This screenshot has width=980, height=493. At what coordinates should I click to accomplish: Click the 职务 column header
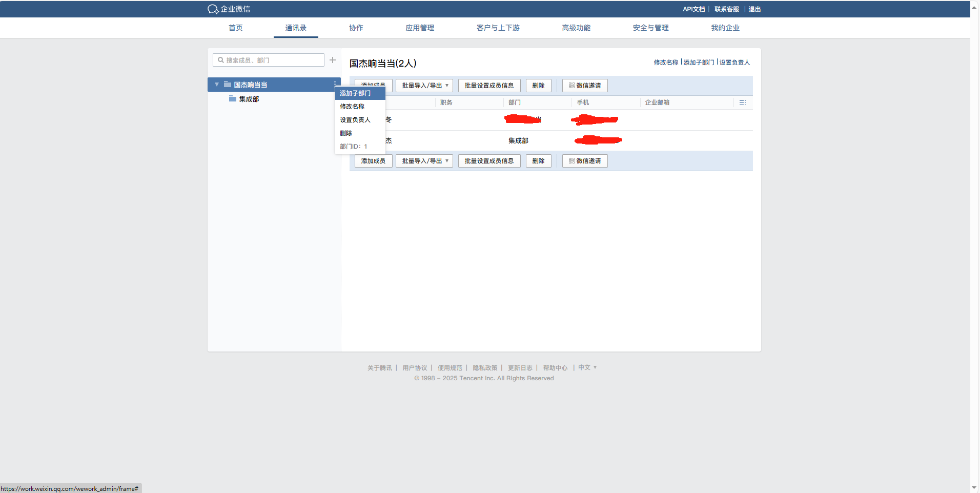(446, 102)
